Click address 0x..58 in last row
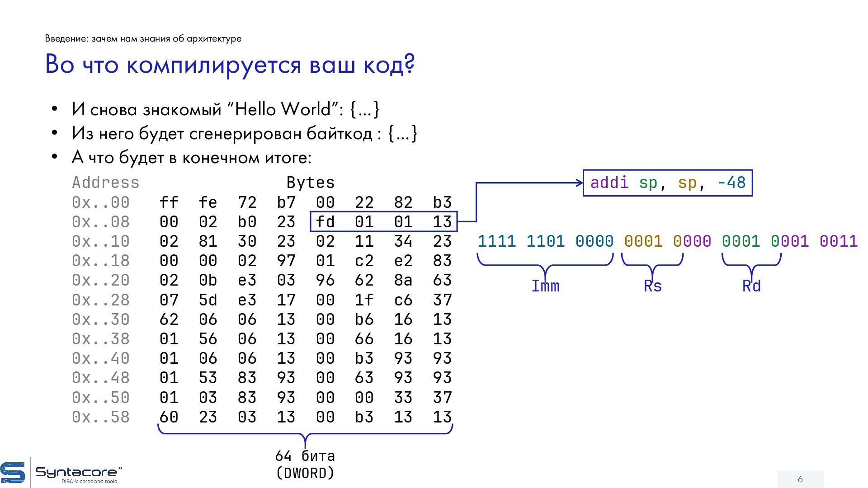Viewport: 868px width, 488px height. pos(100,417)
